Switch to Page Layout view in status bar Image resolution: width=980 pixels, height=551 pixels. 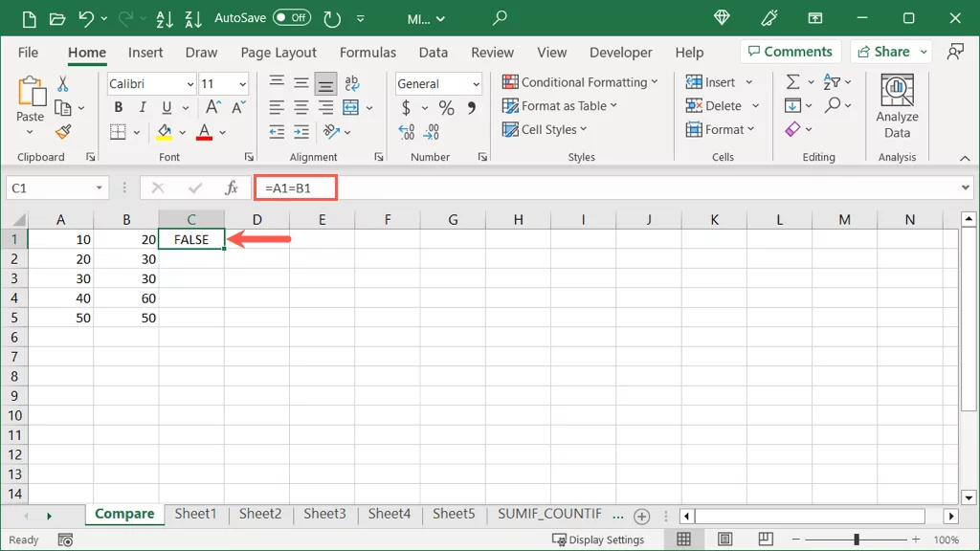pos(725,540)
